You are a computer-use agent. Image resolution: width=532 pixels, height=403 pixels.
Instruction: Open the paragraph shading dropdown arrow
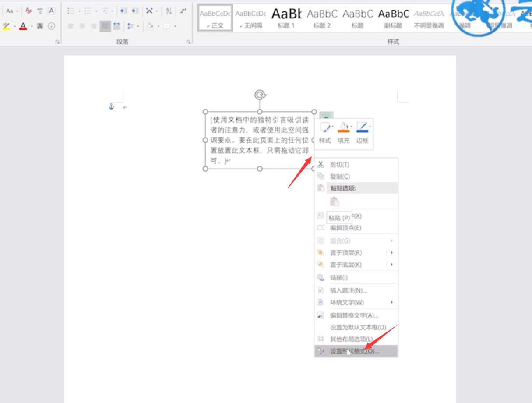click(x=158, y=26)
